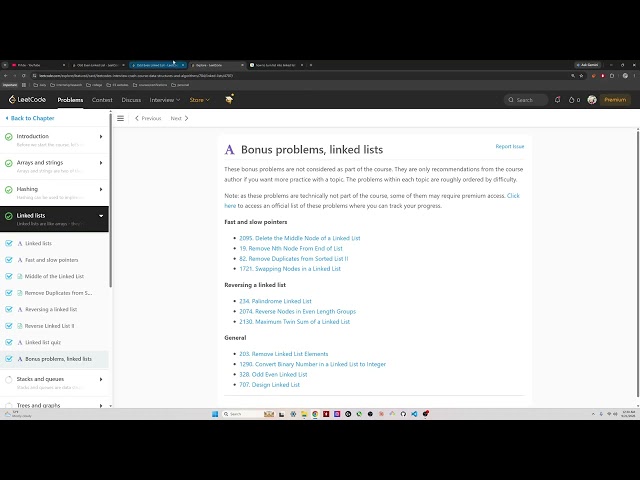Toggle the Remove Duplicates from S... checkbox
This screenshot has width=640, height=480.
9,293
